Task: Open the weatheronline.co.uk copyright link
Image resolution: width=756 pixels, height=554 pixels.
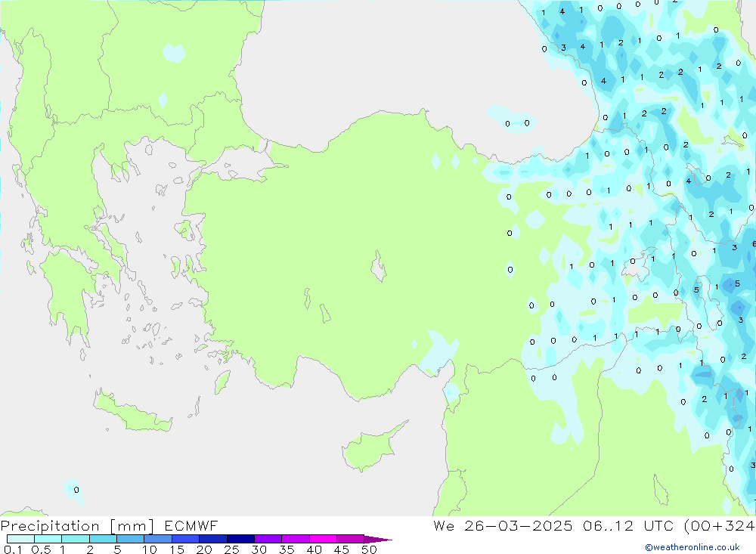Action: click(x=692, y=547)
